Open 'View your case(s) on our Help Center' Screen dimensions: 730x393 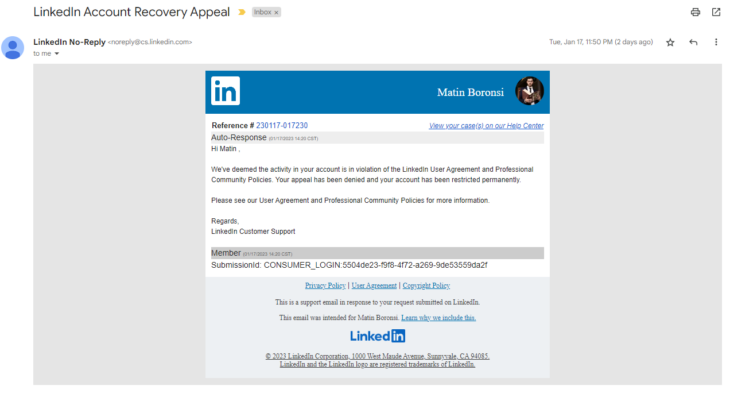point(486,126)
